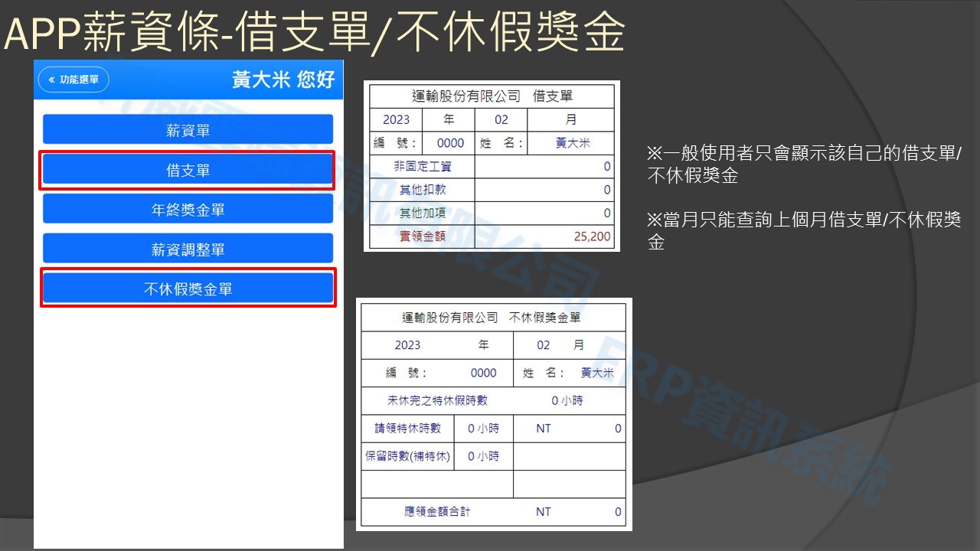Open the 薪資調整單 menu button
This screenshot has width=980, height=551.
click(188, 249)
